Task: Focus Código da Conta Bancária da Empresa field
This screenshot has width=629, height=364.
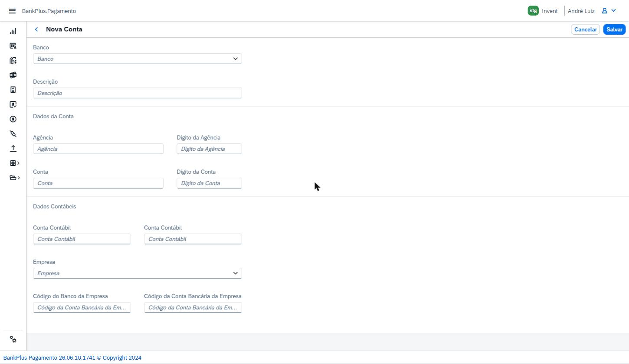Action: 193,308
